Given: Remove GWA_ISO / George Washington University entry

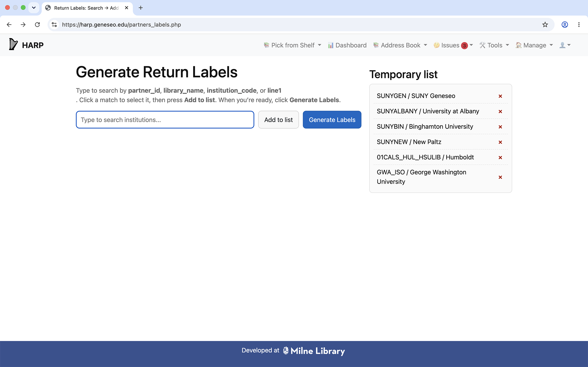Looking at the screenshot, I should [x=500, y=177].
